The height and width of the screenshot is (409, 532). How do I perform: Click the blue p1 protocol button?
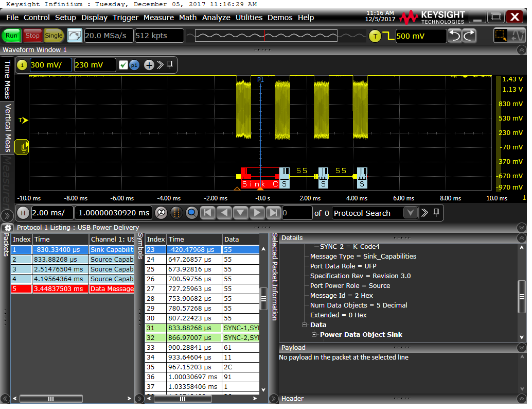134,65
